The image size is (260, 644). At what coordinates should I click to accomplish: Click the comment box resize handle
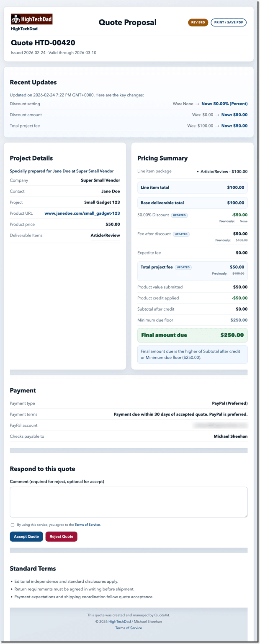pyautogui.click(x=246, y=516)
